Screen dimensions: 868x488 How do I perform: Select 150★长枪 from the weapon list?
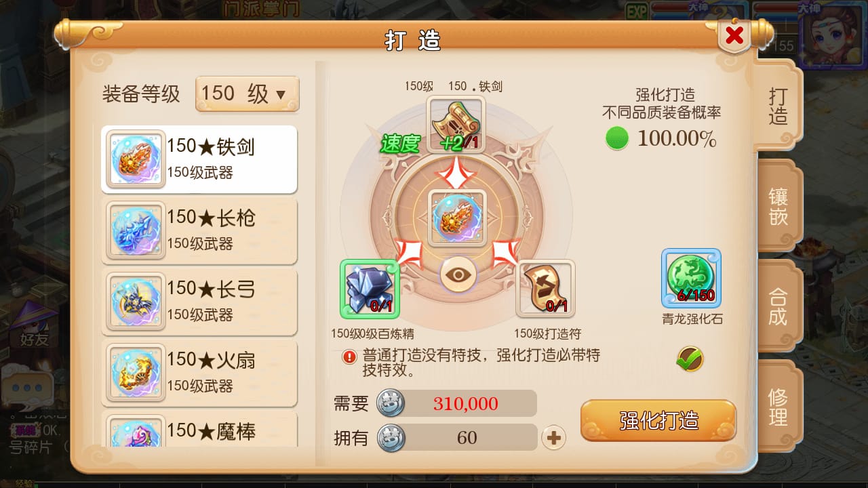point(199,230)
